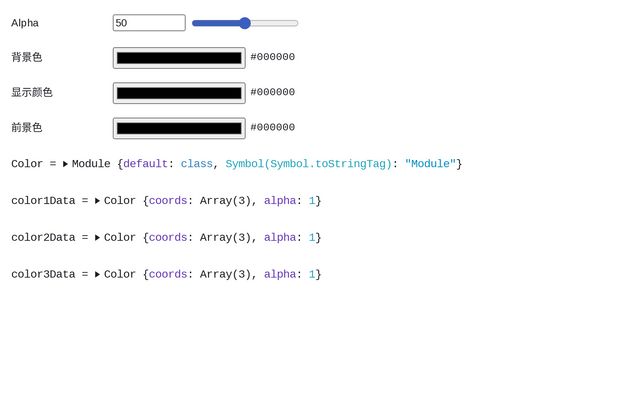Click the Symbol(Symbol.toStringTag) key
This screenshot has width=640, height=400.
point(308,164)
